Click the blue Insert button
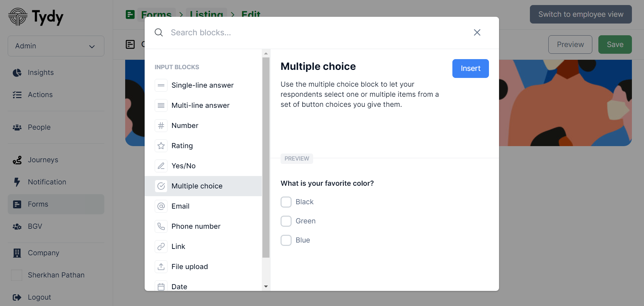 (470, 69)
